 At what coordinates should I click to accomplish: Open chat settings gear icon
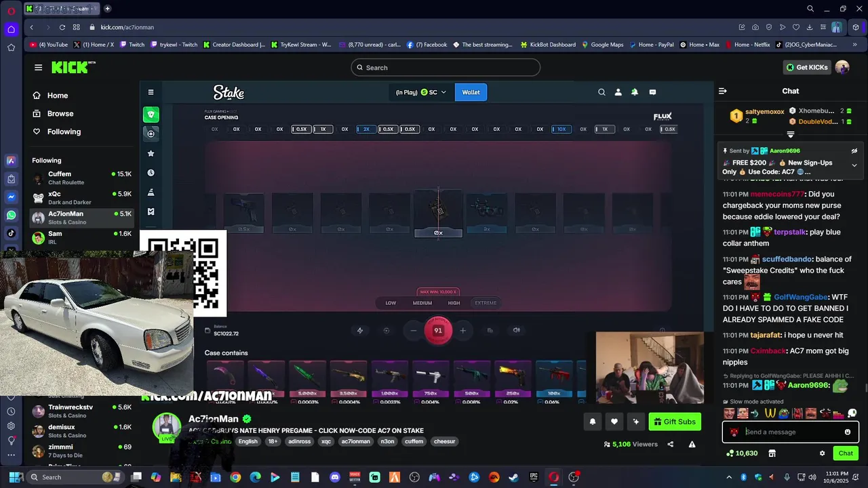coord(822,453)
